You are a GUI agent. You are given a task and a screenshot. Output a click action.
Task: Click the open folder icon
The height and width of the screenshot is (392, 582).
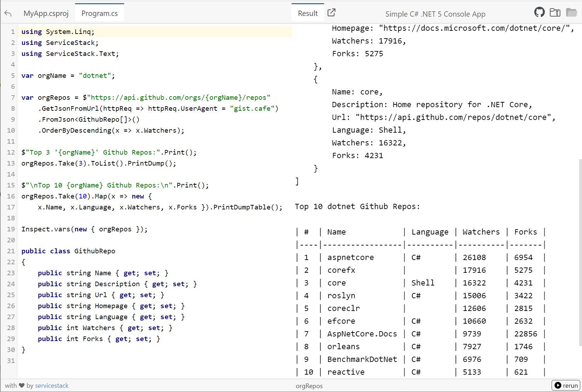[571, 12]
